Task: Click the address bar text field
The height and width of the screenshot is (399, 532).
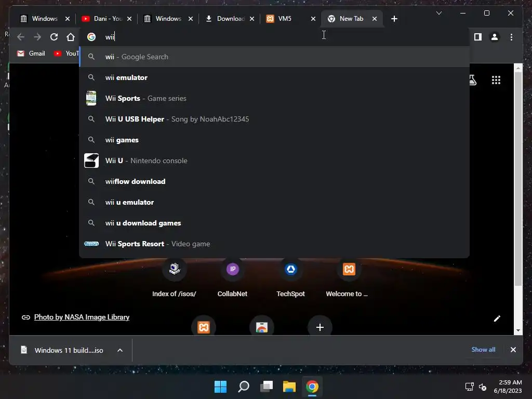Action: coord(274,37)
